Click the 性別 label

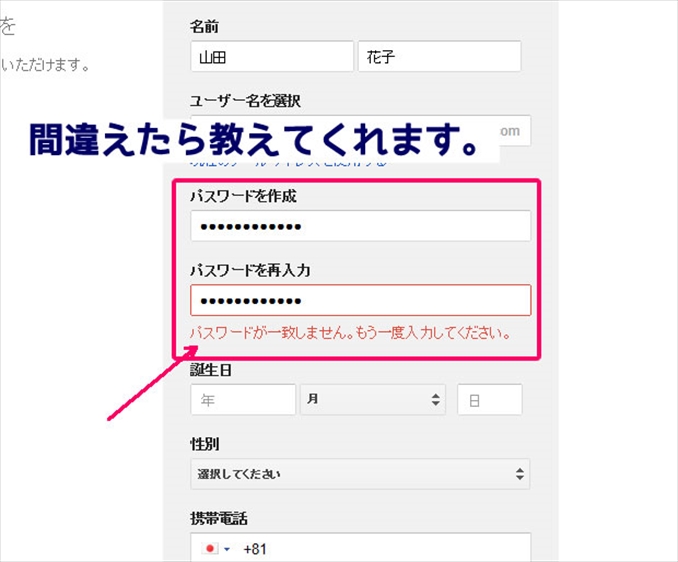click(204, 443)
